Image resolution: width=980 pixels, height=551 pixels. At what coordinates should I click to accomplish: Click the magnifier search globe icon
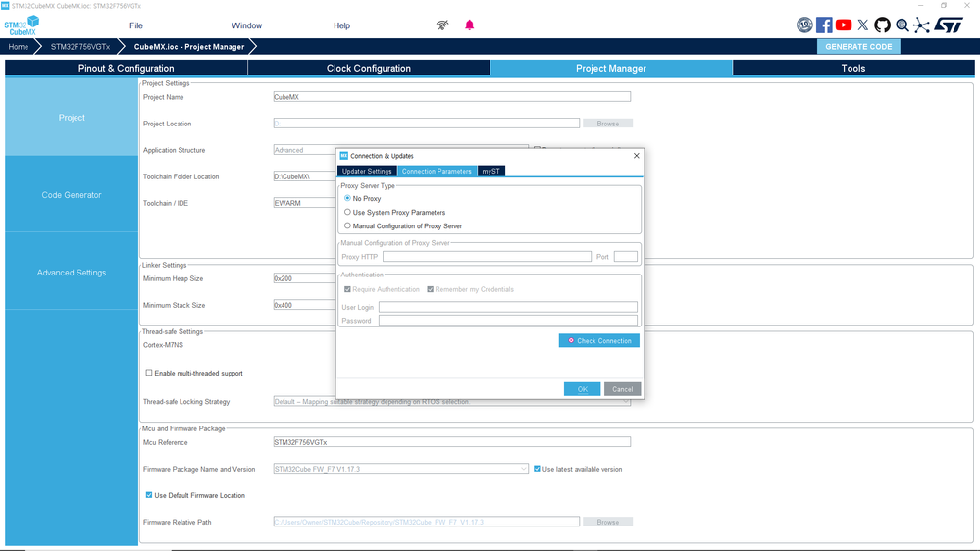(902, 25)
